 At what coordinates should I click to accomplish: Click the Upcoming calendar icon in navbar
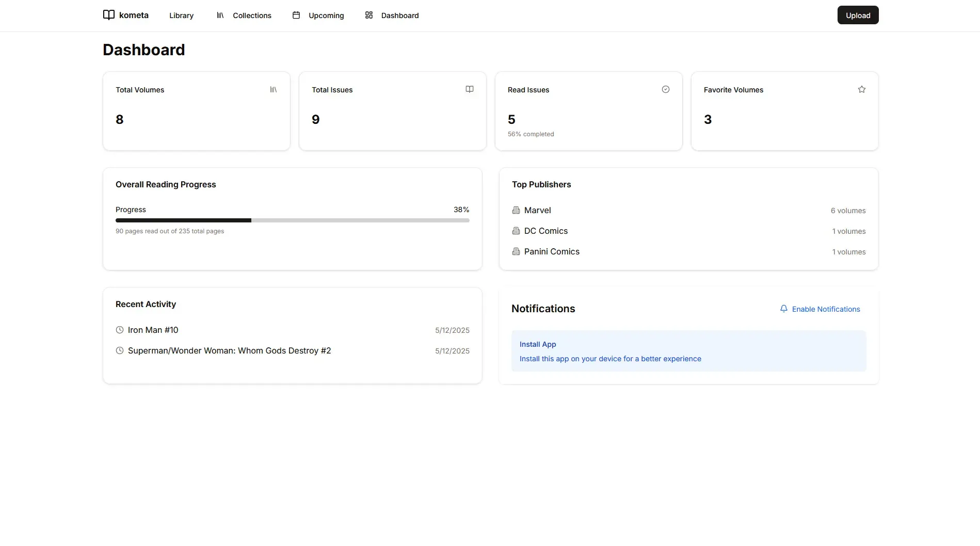tap(296, 15)
